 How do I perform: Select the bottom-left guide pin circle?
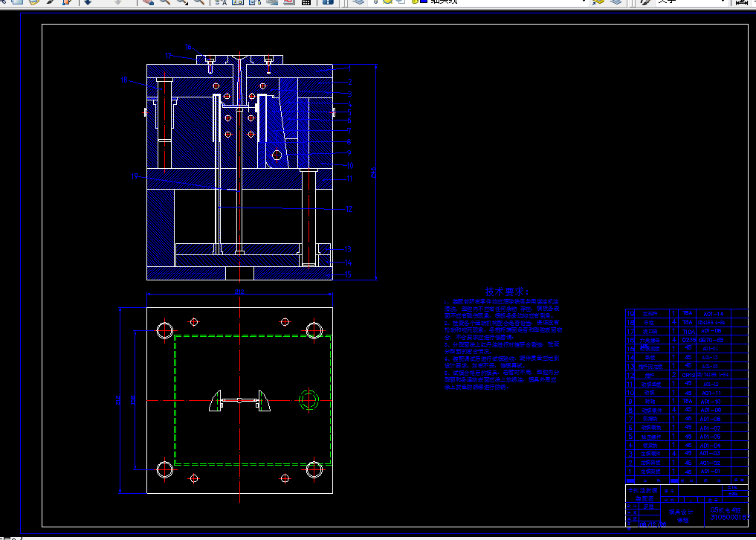(165, 469)
